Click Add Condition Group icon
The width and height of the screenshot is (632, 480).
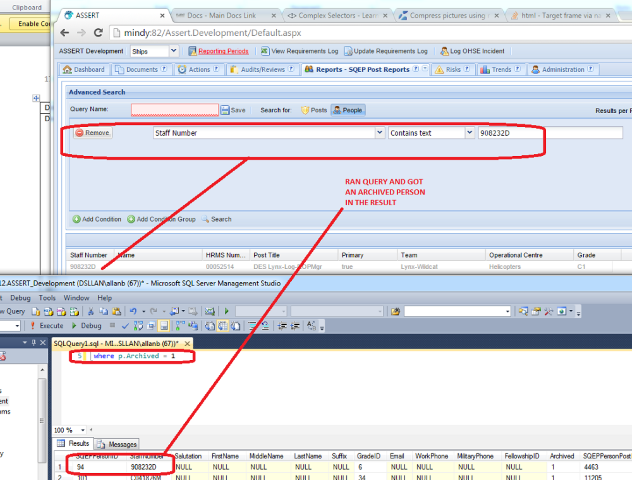(x=131, y=219)
